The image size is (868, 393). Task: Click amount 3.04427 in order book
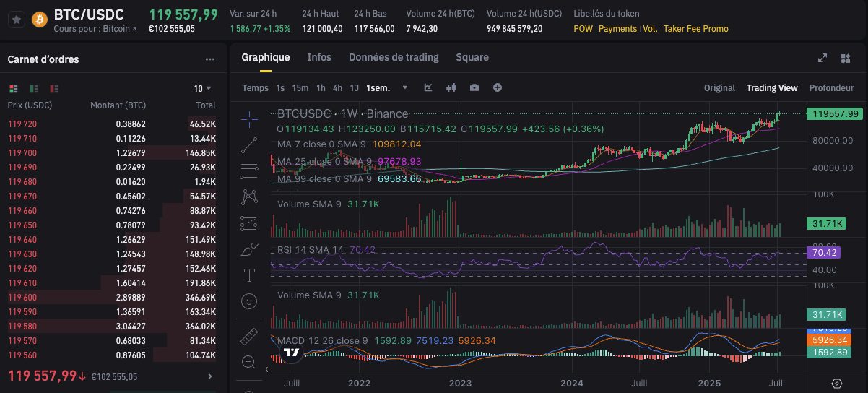(131, 327)
